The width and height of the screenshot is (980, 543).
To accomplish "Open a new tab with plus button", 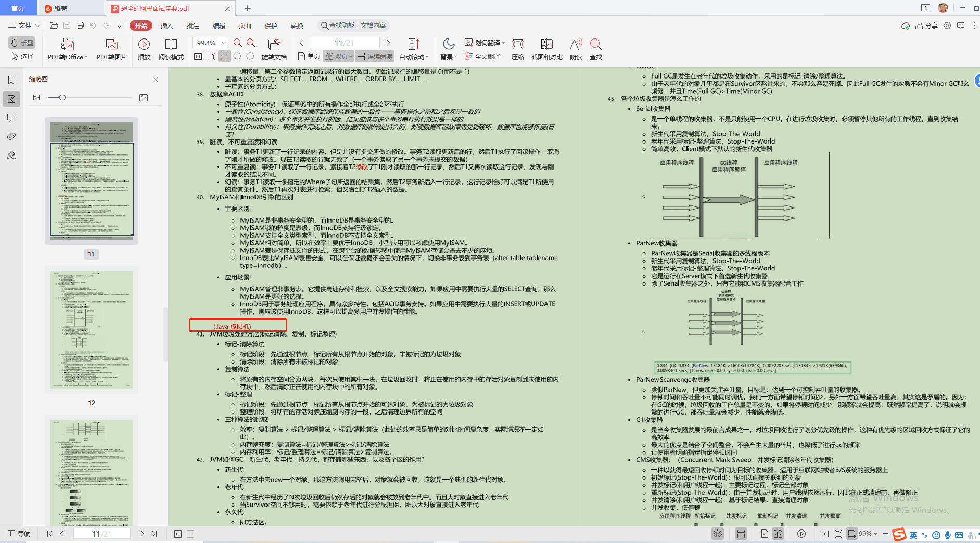I will coord(248,8).
